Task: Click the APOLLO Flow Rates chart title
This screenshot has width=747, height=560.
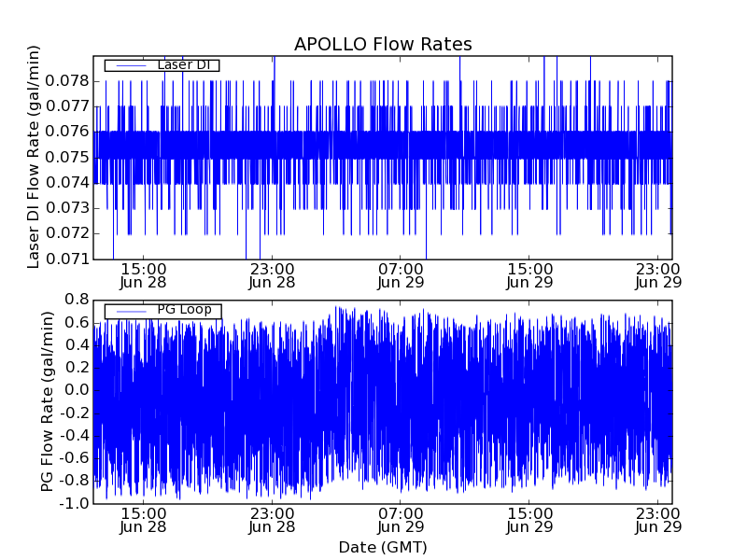Action: click(383, 44)
